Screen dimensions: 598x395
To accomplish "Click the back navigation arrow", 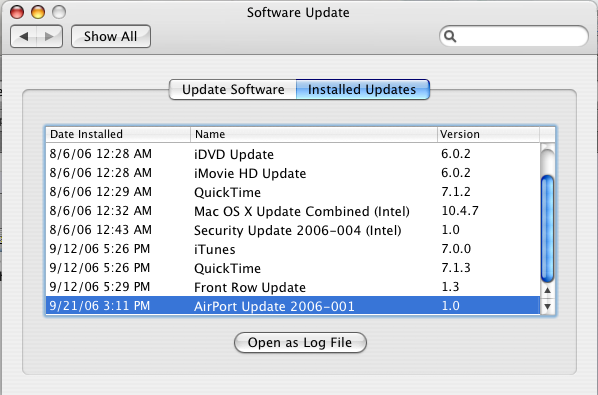I will 24,37.
